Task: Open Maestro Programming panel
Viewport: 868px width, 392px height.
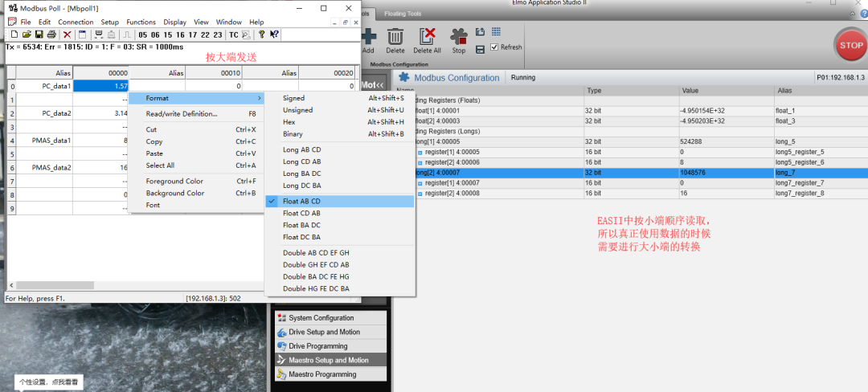Action: [x=330, y=374]
